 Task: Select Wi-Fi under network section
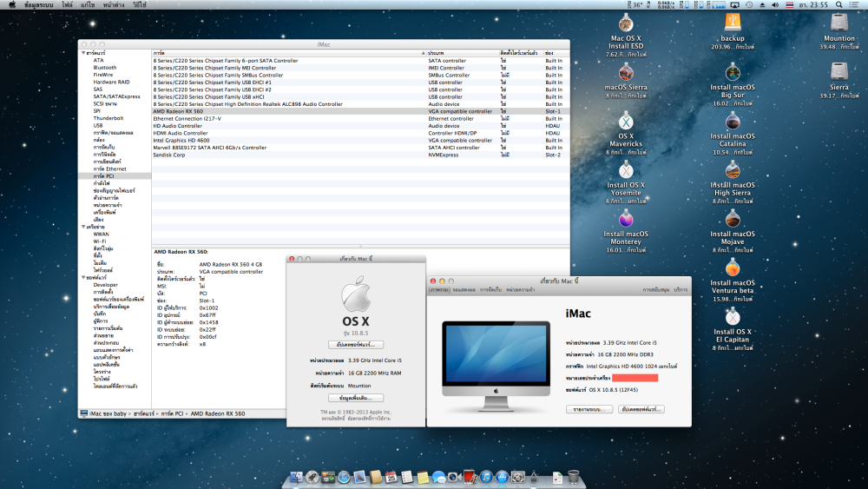pyautogui.click(x=100, y=241)
